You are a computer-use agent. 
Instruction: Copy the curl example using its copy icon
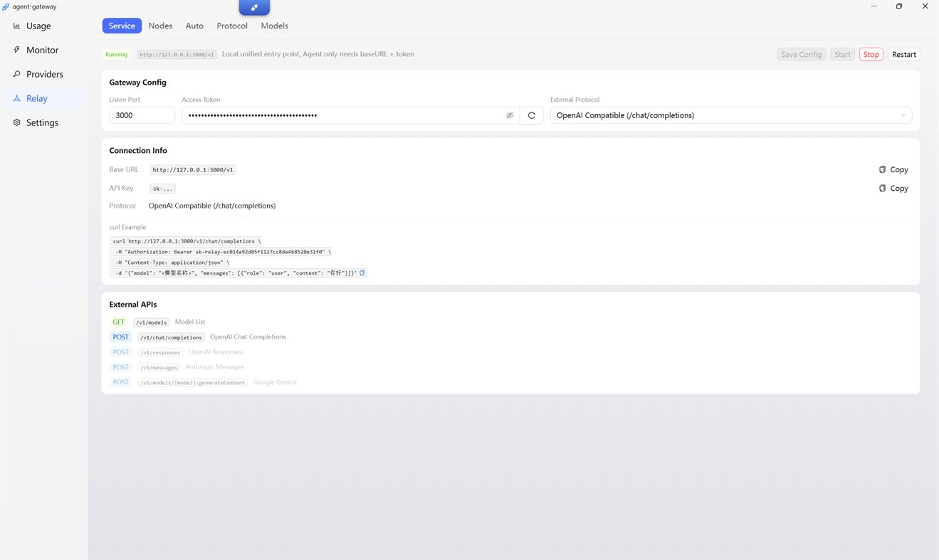coord(362,273)
